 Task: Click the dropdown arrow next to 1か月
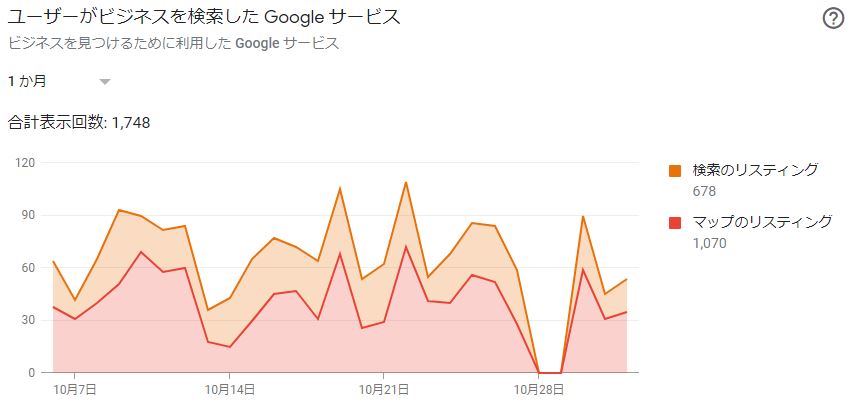[105, 82]
